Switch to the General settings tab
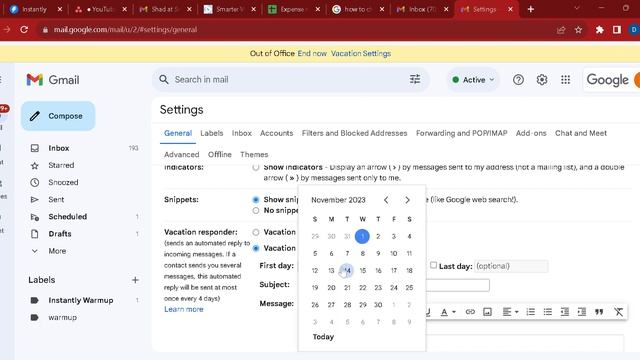This screenshot has height=360, width=640. point(178,133)
